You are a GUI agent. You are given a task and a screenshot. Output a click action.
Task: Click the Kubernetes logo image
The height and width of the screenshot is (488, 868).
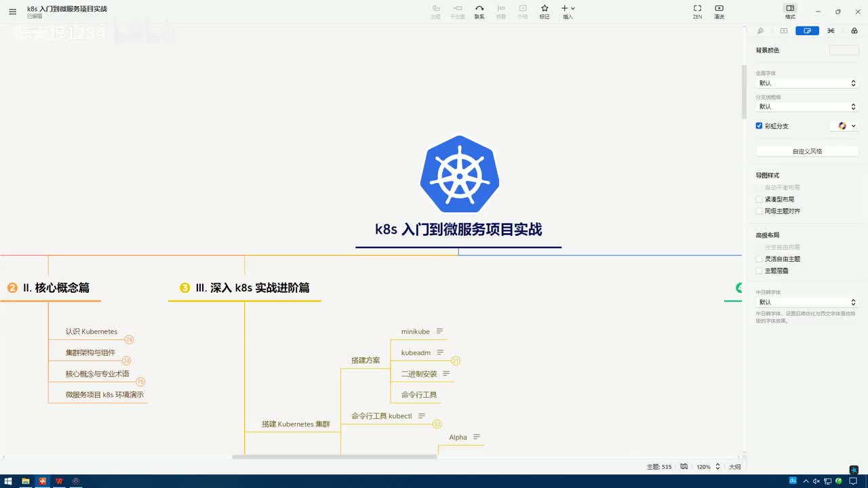tap(460, 174)
